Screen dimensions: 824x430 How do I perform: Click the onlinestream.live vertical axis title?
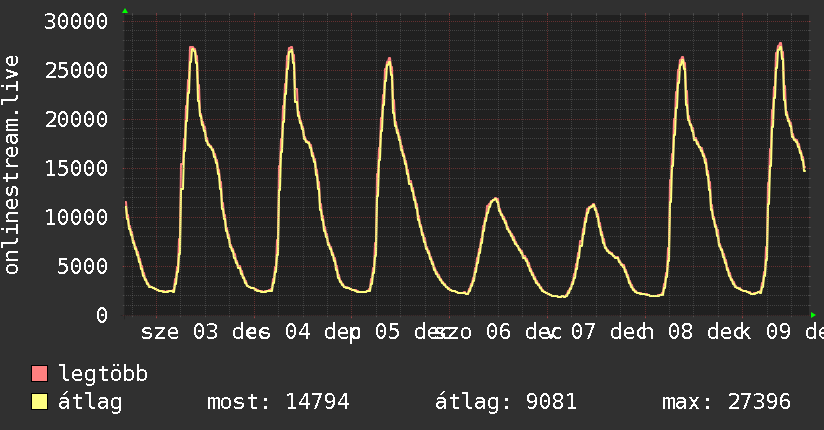pyautogui.click(x=11, y=165)
